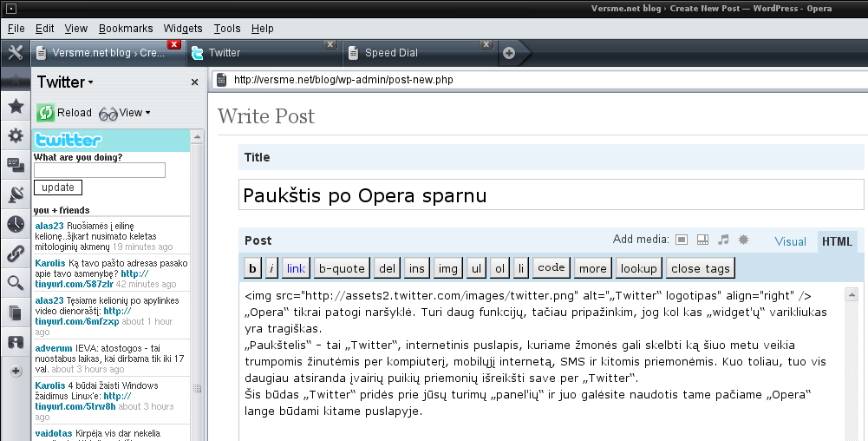Close the Twitter tab
This screenshot has width=868, height=441.
tap(330, 44)
